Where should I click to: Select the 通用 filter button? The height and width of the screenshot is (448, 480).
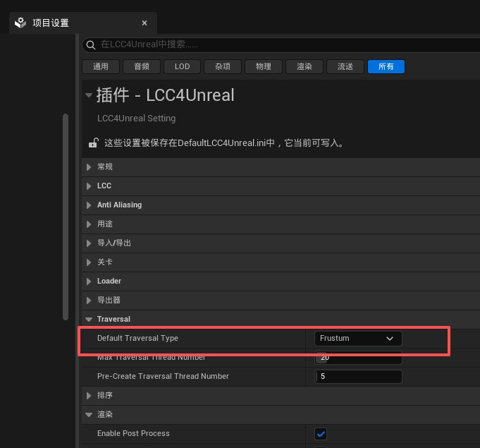click(x=101, y=66)
